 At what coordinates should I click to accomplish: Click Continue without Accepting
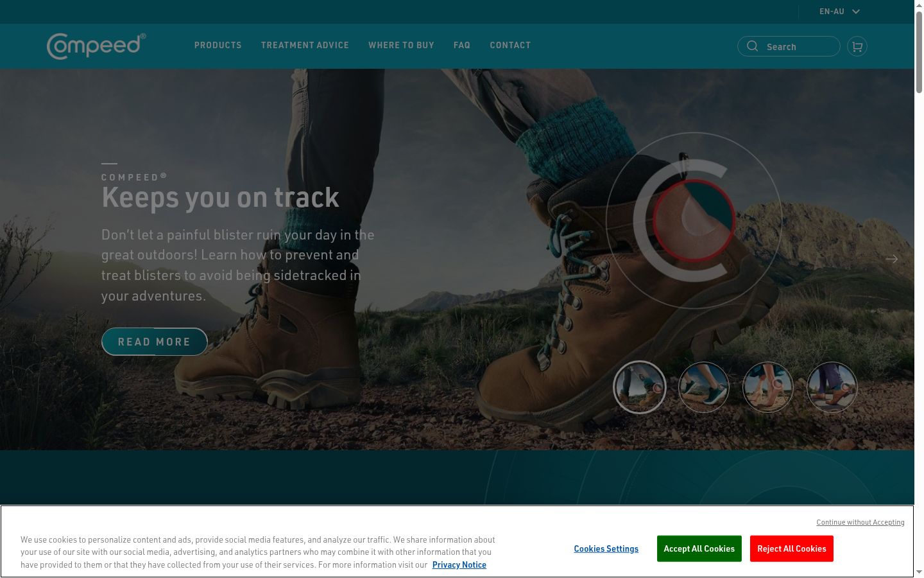(860, 522)
